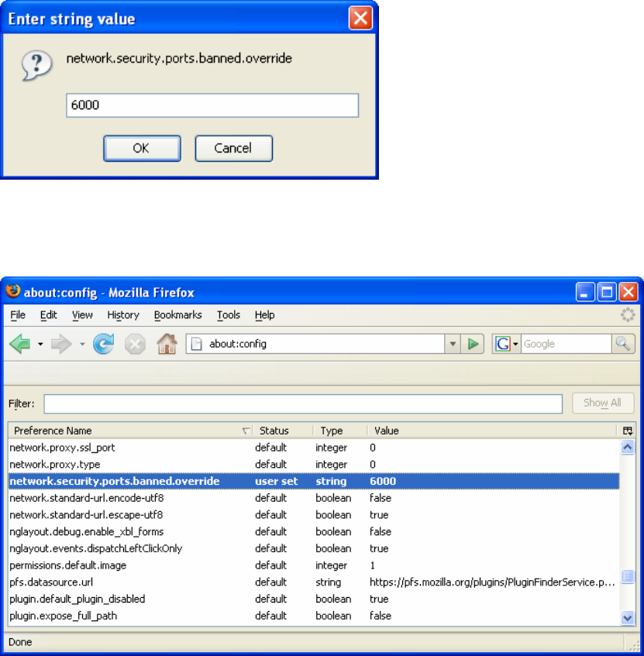Select network.security.ports.banned.override row

coord(314,481)
